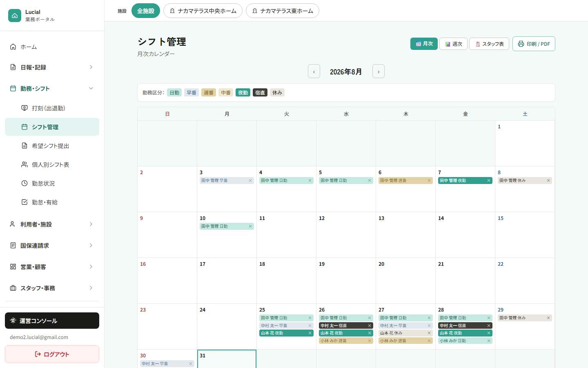Click the 遅番 legend swatch
Image resolution: width=588 pixels, height=368 pixels.
(209, 92)
